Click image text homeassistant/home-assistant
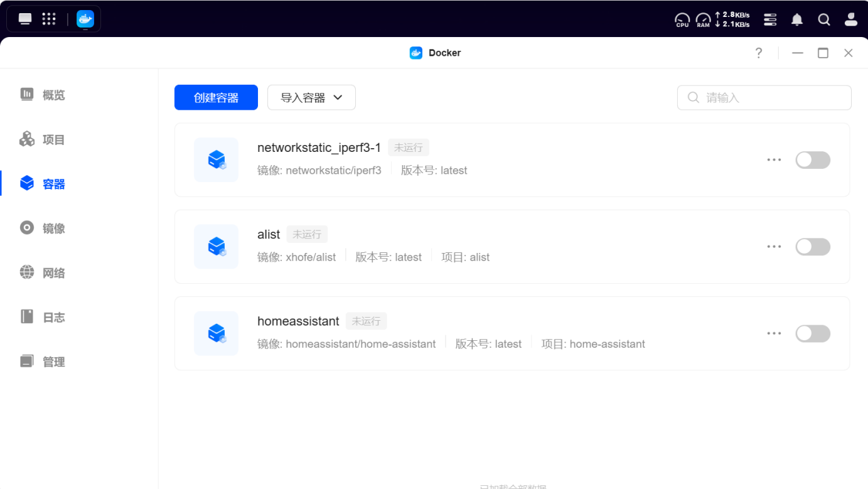This screenshot has height=489, width=868. point(360,344)
